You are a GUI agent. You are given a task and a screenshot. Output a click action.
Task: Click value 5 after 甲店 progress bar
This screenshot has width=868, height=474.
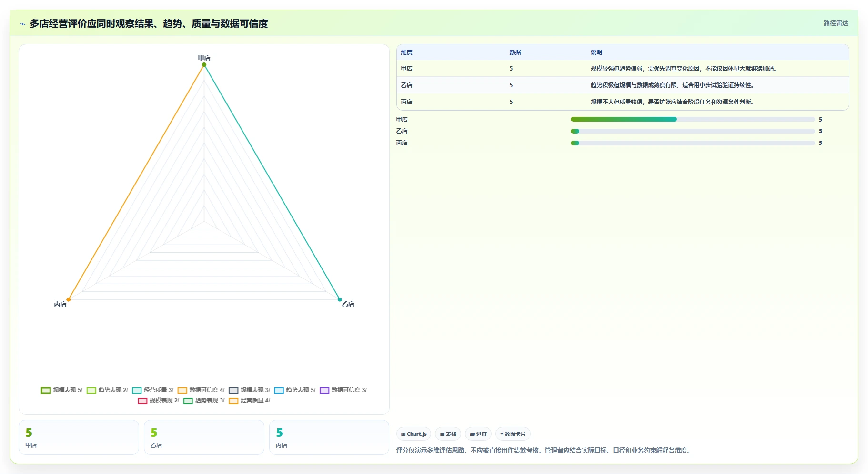tap(820, 120)
